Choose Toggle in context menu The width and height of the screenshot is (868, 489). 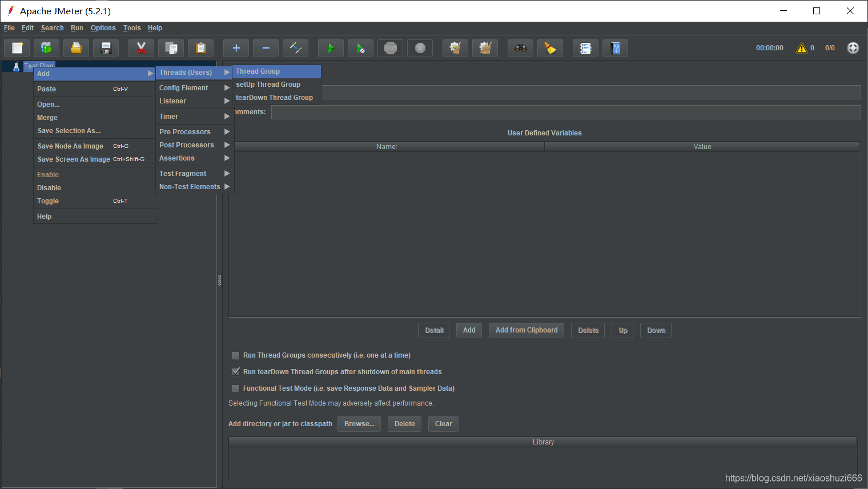(95, 201)
